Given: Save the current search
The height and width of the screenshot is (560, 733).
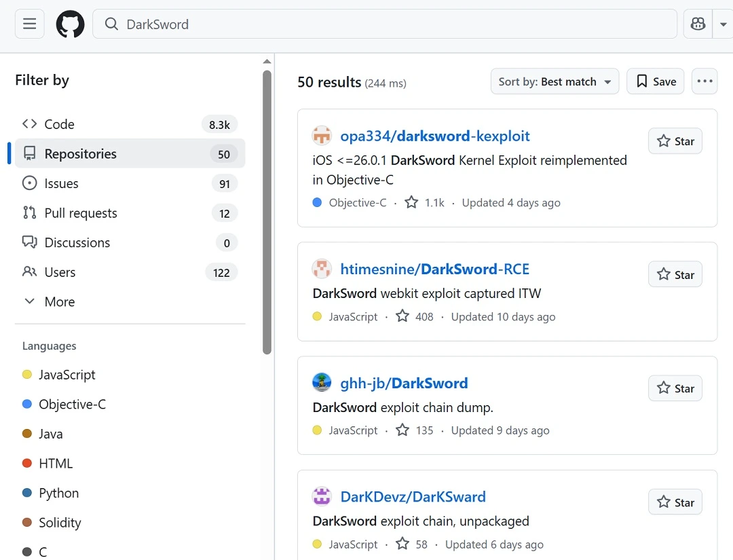Looking at the screenshot, I should click(x=654, y=81).
